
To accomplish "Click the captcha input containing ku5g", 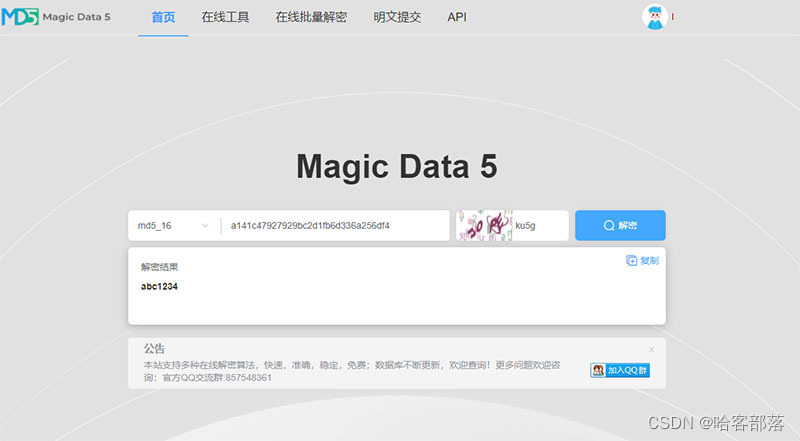I will coord(540,226).
